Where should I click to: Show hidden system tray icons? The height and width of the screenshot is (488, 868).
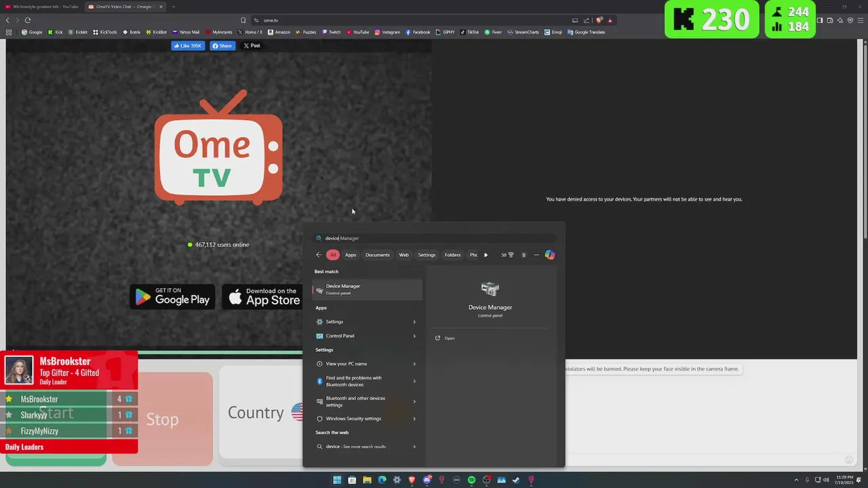(797, 480)
